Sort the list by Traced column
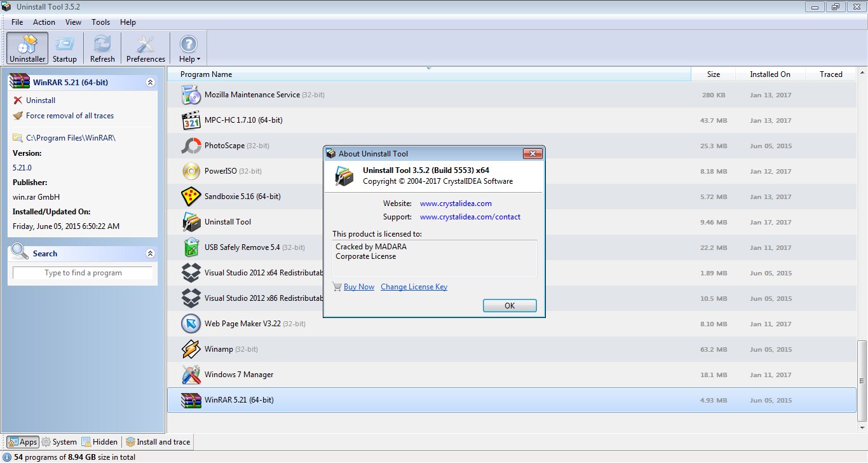The image size is (868, 463). point(831,74)
